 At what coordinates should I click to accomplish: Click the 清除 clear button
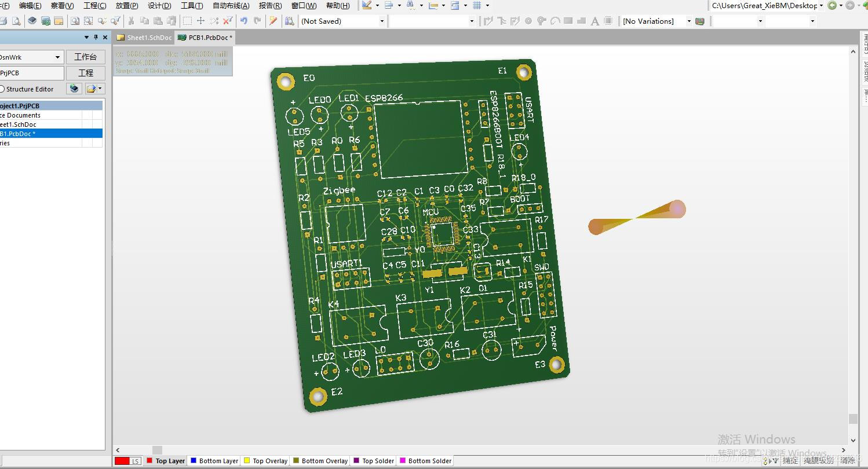848,461
